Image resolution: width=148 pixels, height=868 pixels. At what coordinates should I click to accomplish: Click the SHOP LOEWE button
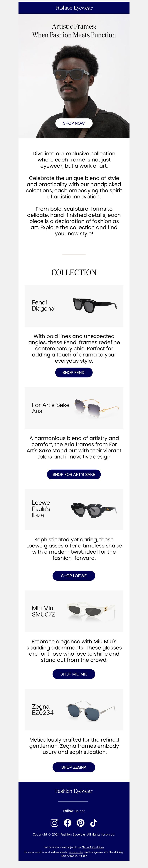(74, 576)
